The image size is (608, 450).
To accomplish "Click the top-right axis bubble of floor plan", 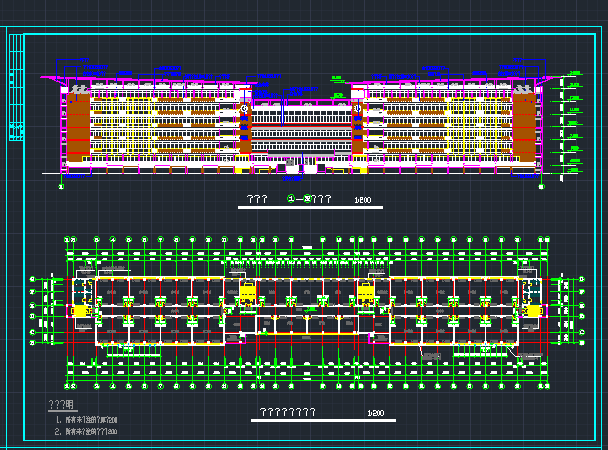I will point(544,240).
